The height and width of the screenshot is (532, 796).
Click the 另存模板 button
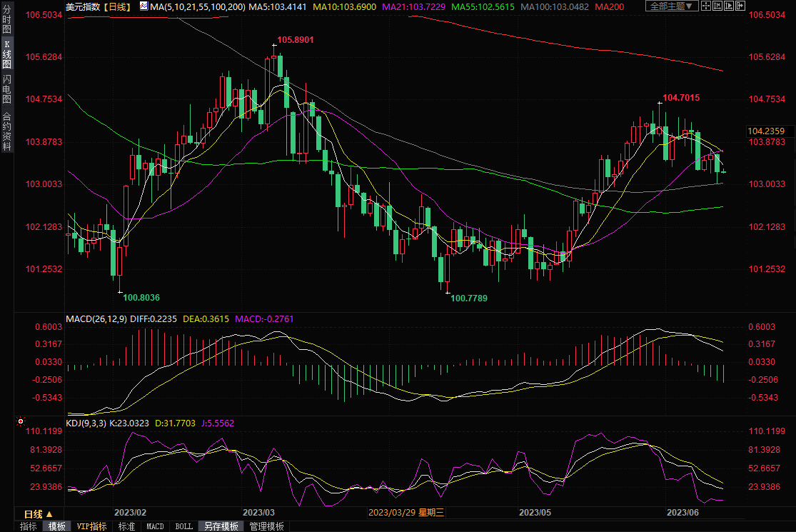(221, 526)
